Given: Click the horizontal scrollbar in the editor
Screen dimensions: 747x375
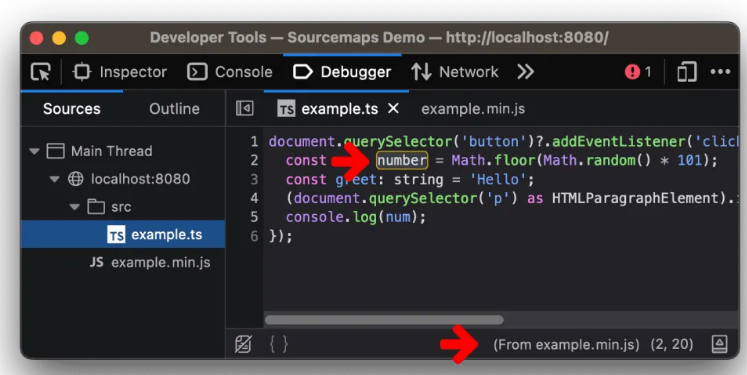Looking at the screenshot, I should tap(384, 320).
